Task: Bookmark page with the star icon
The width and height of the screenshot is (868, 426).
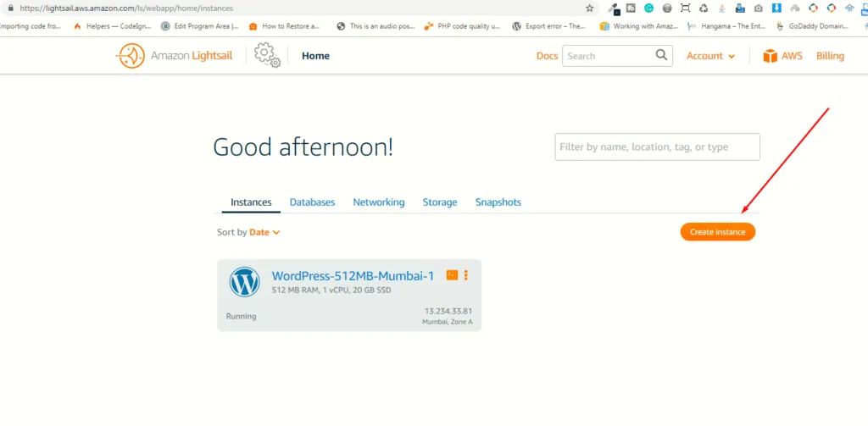Action: coord(590,8)
